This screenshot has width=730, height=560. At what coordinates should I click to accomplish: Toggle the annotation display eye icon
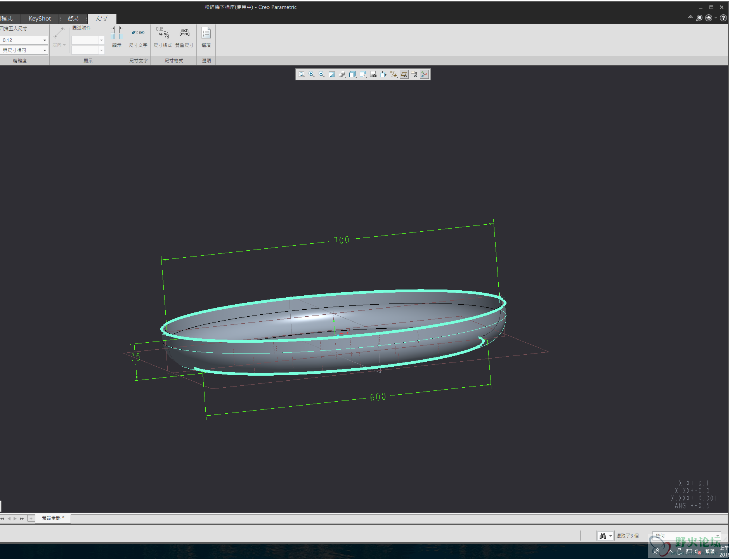coord(414,74)
